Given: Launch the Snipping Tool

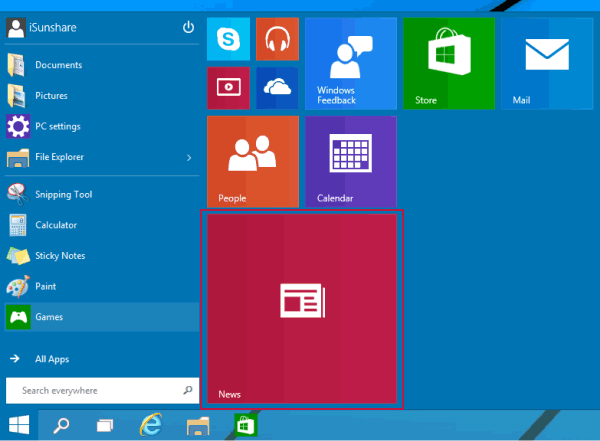Looking at the screenshot, I should pyautogui.click(x=102, y=194).
